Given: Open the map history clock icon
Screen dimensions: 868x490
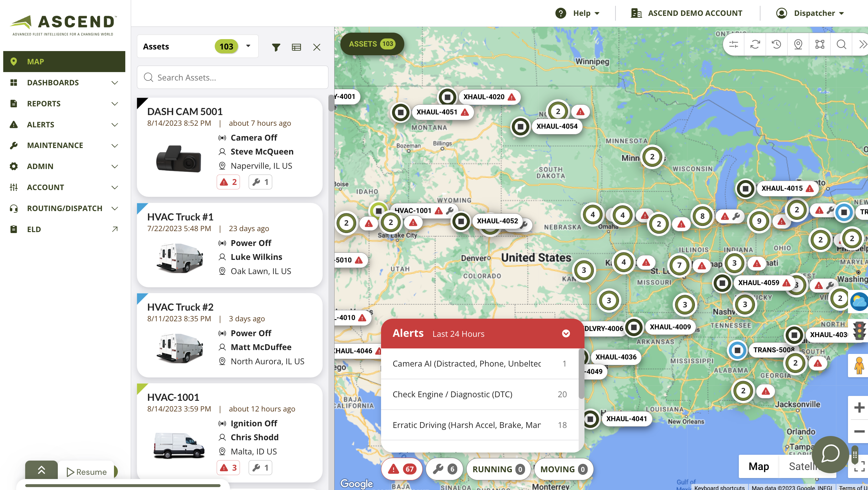Looking at the screenshot, I should pos(776,44).
